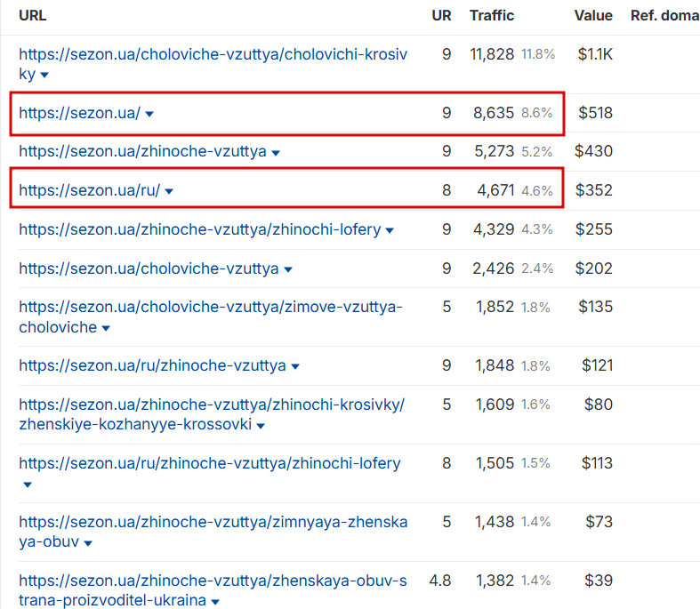Viewport: 700px width, 609px height.
Task: Select the $352 value cell
Action: [594, 190]
